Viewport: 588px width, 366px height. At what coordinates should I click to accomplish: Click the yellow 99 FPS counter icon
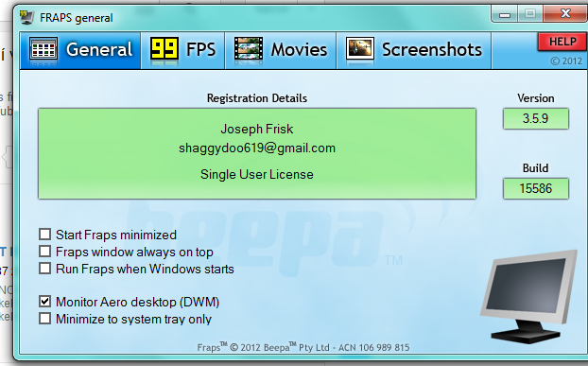click(x=164, y=49)
